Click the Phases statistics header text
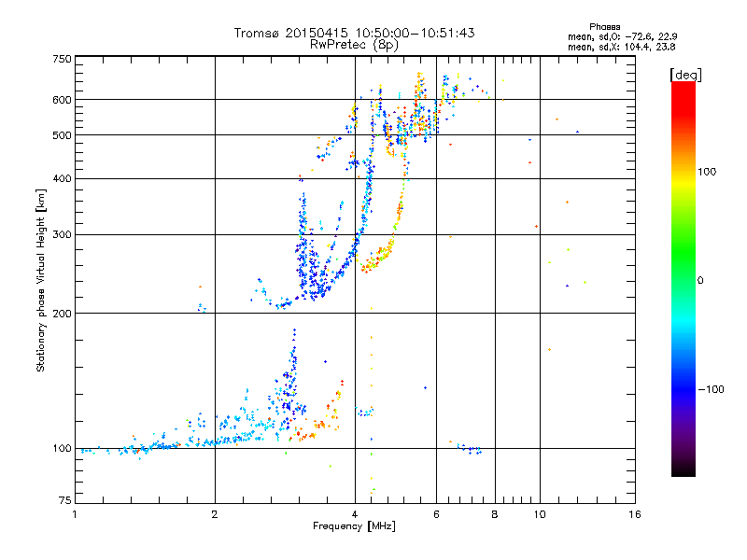Screen dimensions: 747x560 click(604, 27)
